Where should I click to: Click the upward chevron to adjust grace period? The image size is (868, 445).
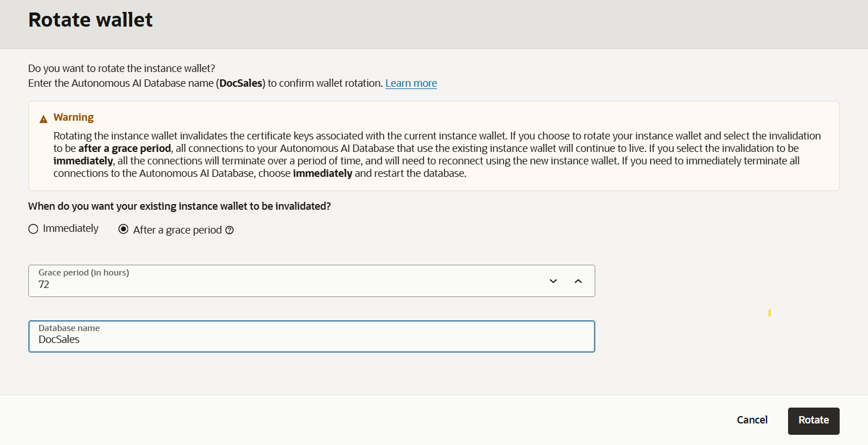click(578, 281)
